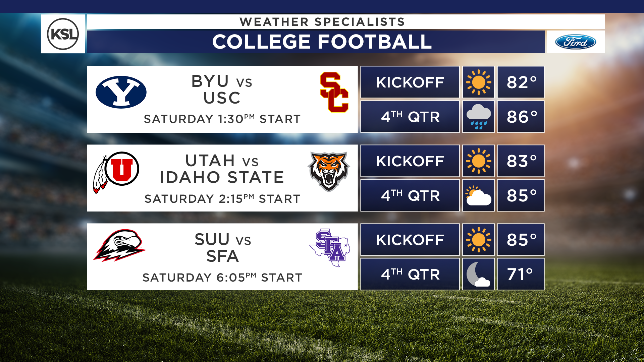Click the Utah 4th quarter partly cloudy icon
This screenshot has width=644, height=362.
pyautogui.click(x=478, y=195)
